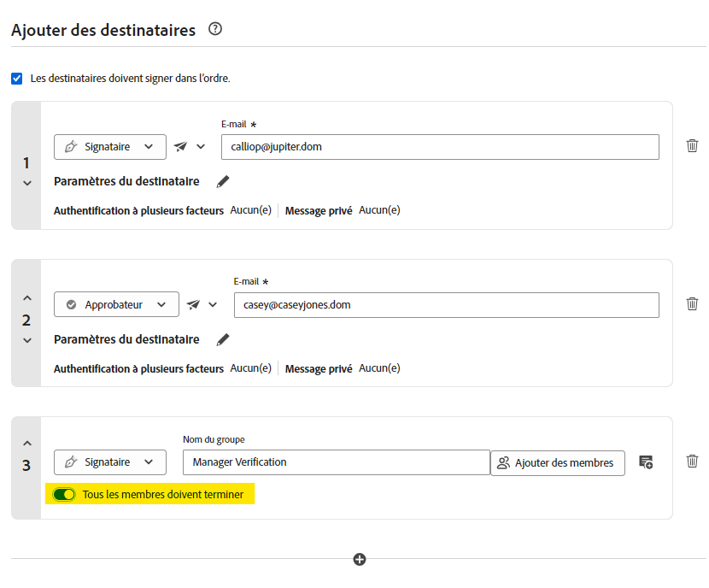This screenshot has width=709, height=588.
Task: Open the Signataire dropdown for the group row
Action: [x=109, y=462]
